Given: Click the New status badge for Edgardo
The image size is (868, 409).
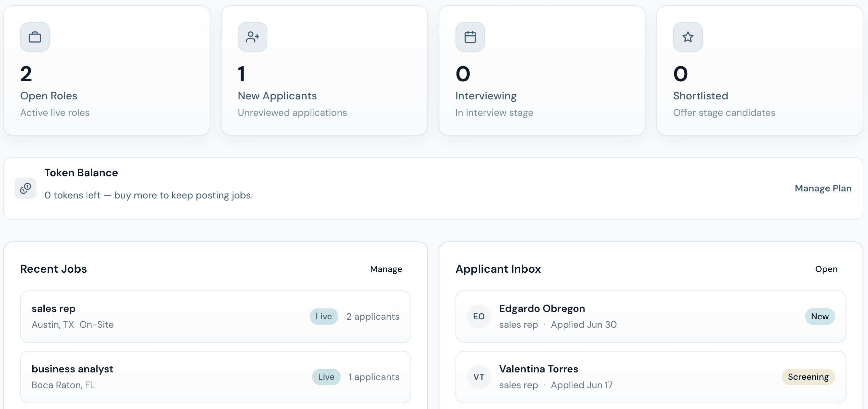Looking at the screenshot, I should pyautogui.click(x=820, y=316).
